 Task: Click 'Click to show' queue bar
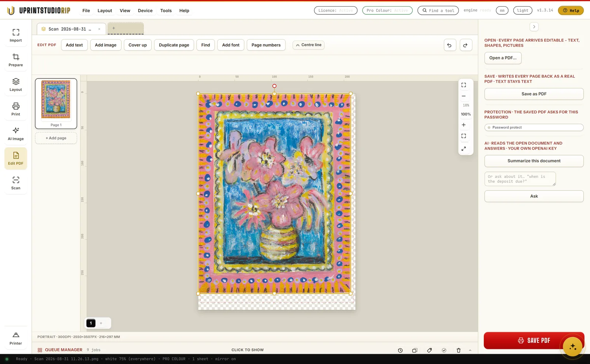point(247,350)
